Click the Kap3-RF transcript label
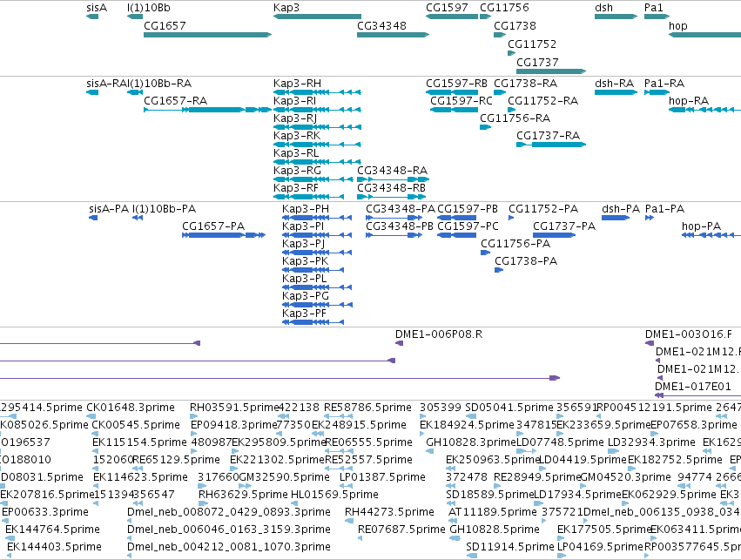741x560 pixels. point(296,187)
